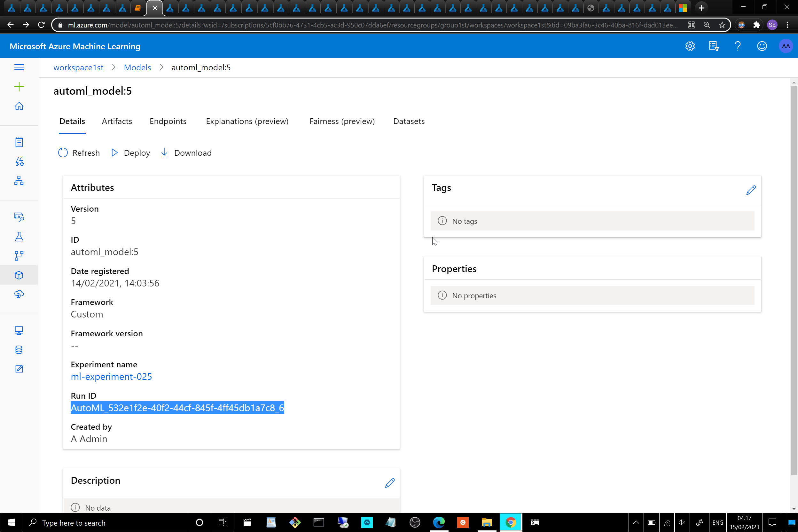The width and height of the screenshot is (798, 532).
Task: Click the Deploy button label
Action: pyautogui.click(x=137, y=153)
